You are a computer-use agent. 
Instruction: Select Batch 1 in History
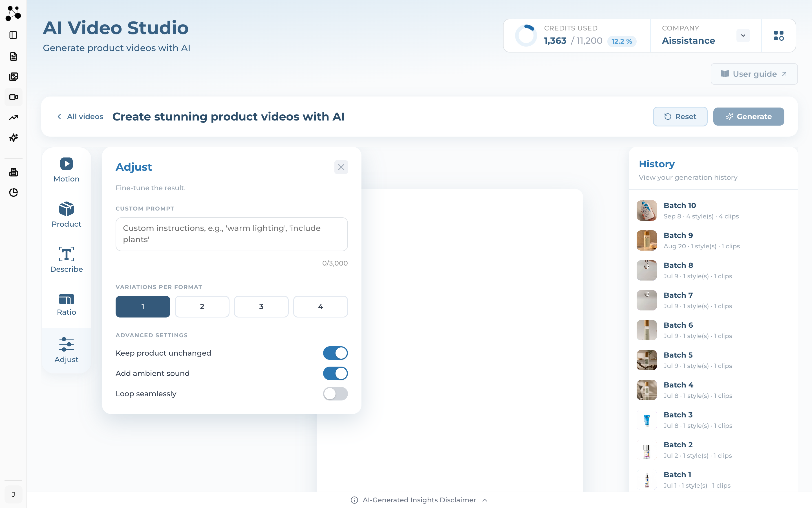[x=713, y=480]
